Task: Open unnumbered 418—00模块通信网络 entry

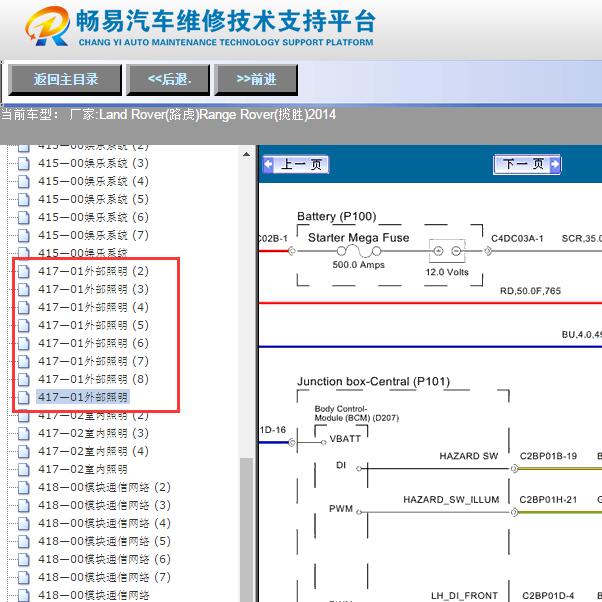Action: (94, 595)
